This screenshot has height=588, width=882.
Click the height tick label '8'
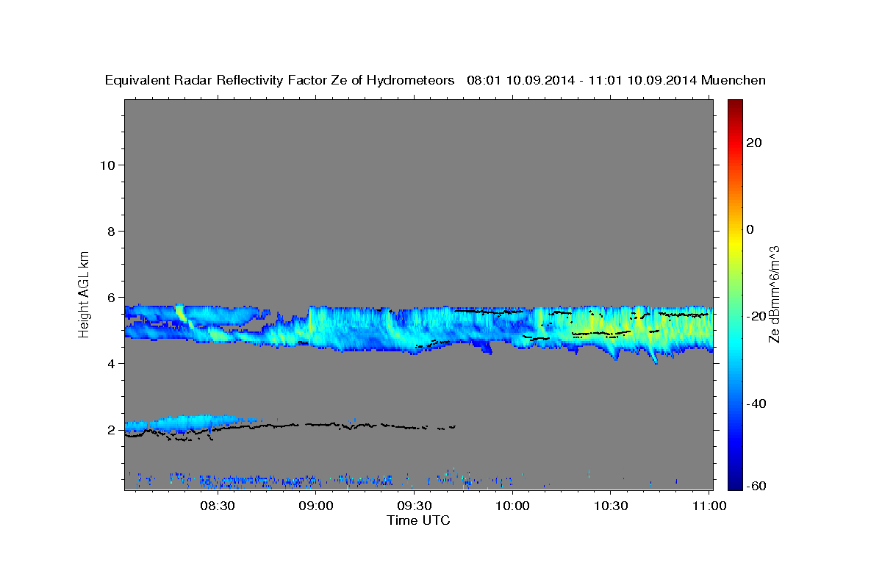click(x=111, y=232)
